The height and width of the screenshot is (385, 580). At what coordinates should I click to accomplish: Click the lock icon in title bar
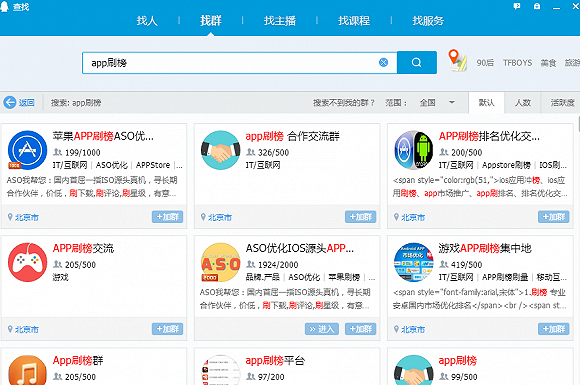[x=537, y=6]
